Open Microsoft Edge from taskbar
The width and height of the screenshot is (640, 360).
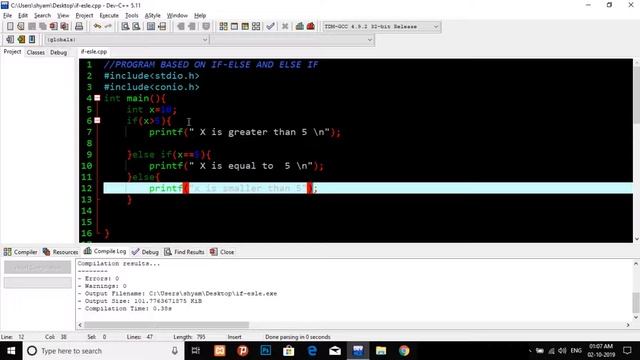pyautogui.click(x=312, y=351)
